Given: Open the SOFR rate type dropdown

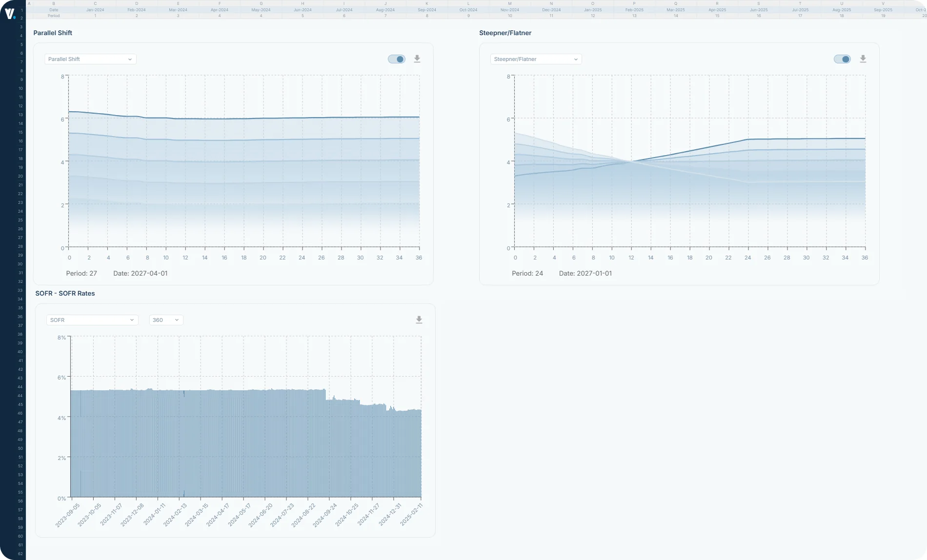Looking at the screenshot, I should 92,320.
